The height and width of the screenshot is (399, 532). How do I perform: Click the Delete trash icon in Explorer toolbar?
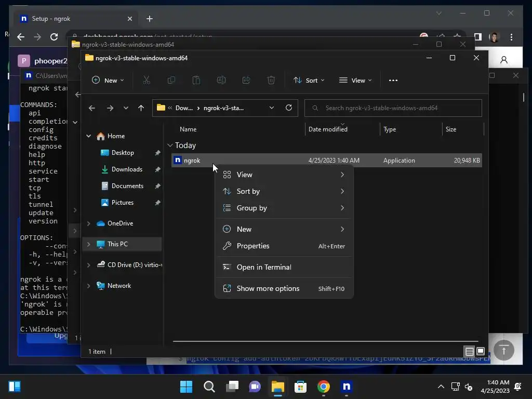[271, 81]
